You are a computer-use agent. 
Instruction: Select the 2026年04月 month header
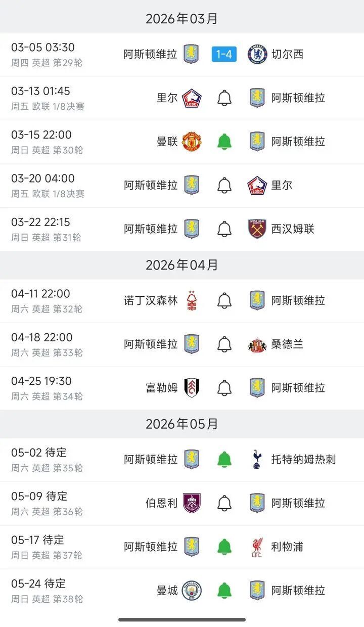tap(182, 265)
